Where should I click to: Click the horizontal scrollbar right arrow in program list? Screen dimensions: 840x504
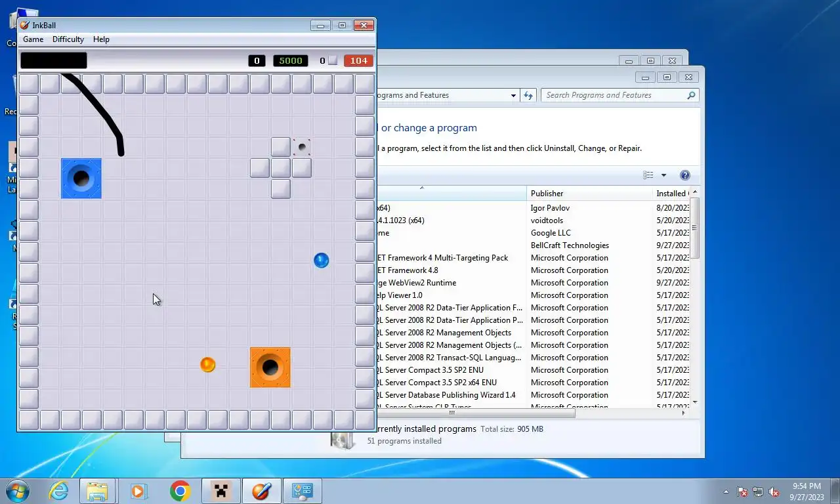[x=684, y=413]
